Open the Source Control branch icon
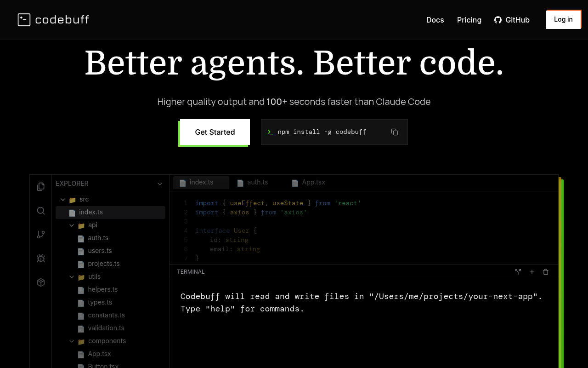Image resolution: width=588 pixels, height=368 pixels. (41, 235)
